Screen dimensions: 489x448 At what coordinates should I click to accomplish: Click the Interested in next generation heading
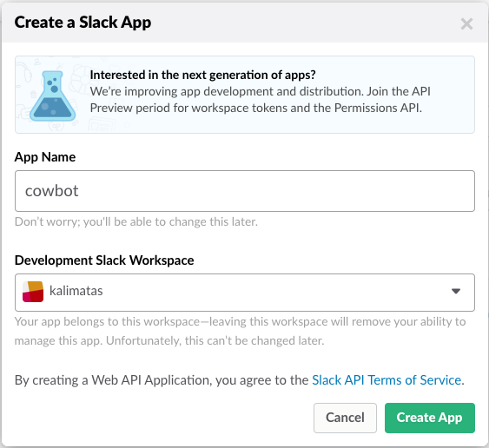(202, 75)
